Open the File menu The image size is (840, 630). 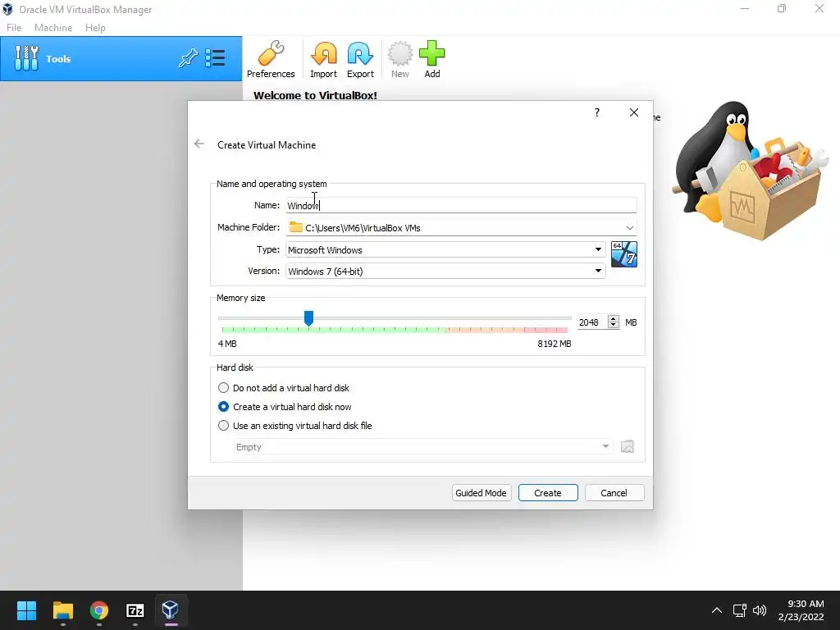click(x=14, y=27)
